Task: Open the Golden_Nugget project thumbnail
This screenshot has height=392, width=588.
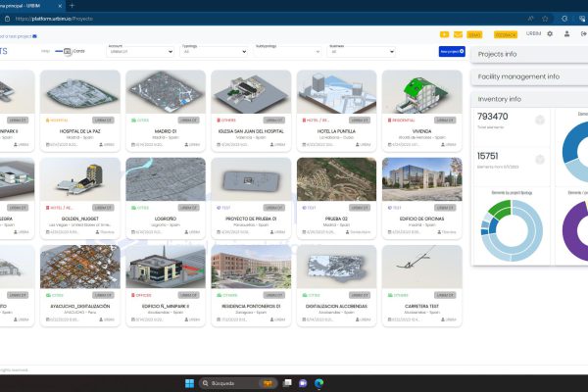Action: [80, 179]
